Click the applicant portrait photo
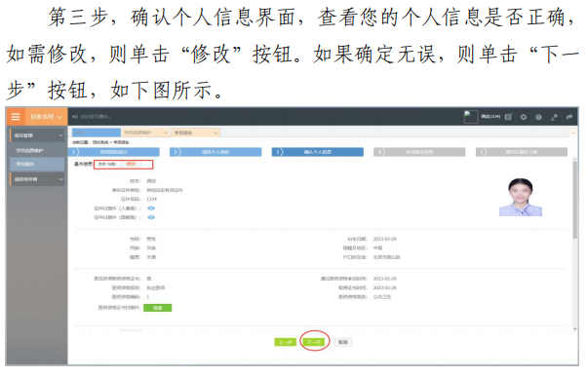 pos(521,197)
